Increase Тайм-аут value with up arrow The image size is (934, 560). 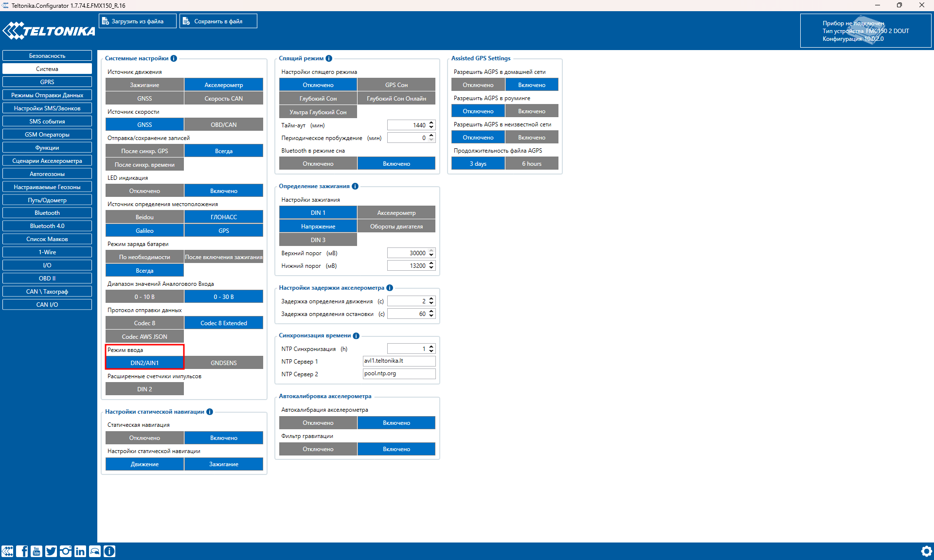[x=431, y=122]
